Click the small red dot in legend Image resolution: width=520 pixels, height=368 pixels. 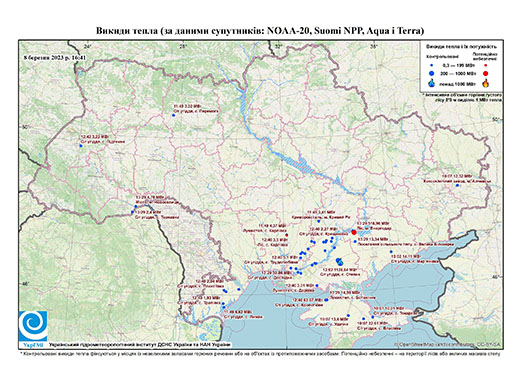click(x=486, y=66)
